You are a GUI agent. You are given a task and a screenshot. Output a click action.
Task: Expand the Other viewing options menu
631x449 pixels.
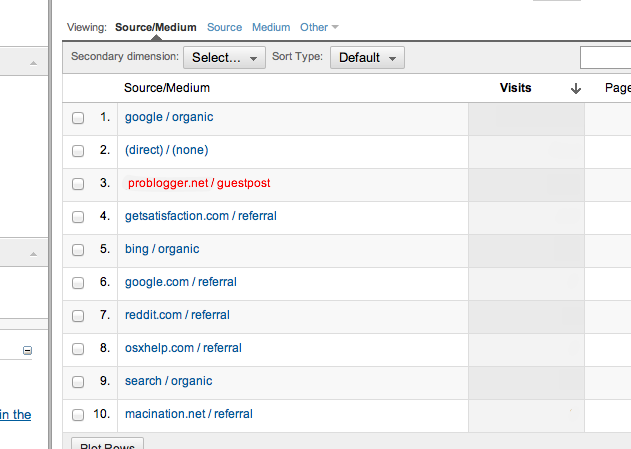click(319, 27)
